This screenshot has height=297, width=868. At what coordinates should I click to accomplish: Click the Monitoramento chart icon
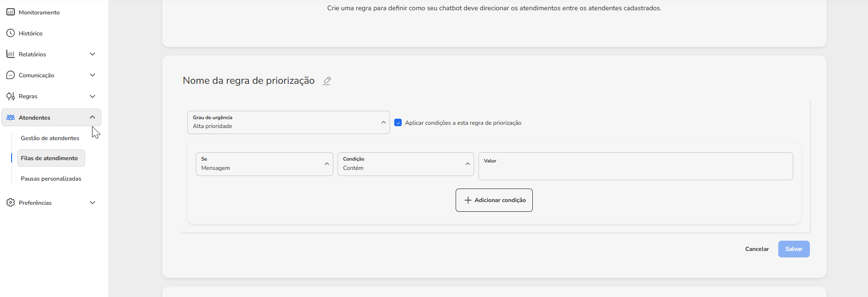coord(10,12)
